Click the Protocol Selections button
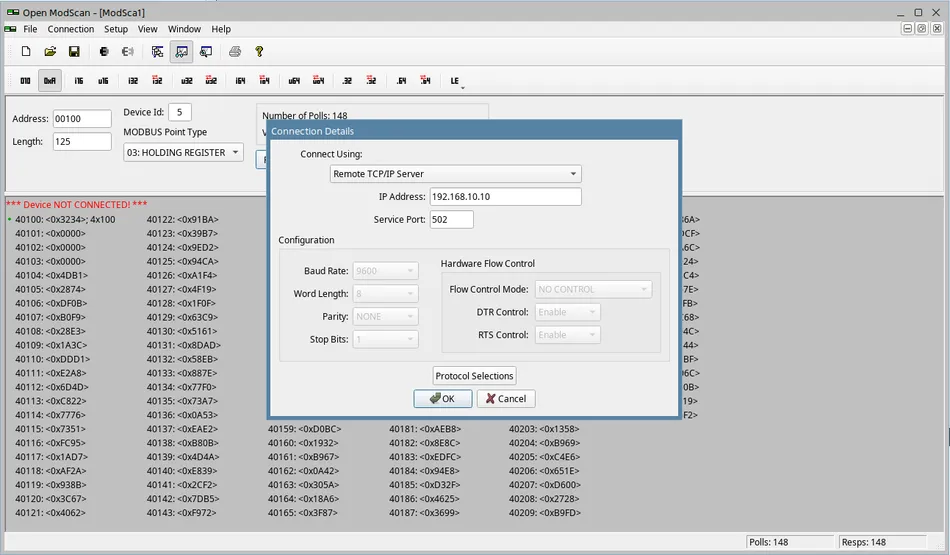Image resolution: width=950 pixels, height=555 pixels. (474, 376)
